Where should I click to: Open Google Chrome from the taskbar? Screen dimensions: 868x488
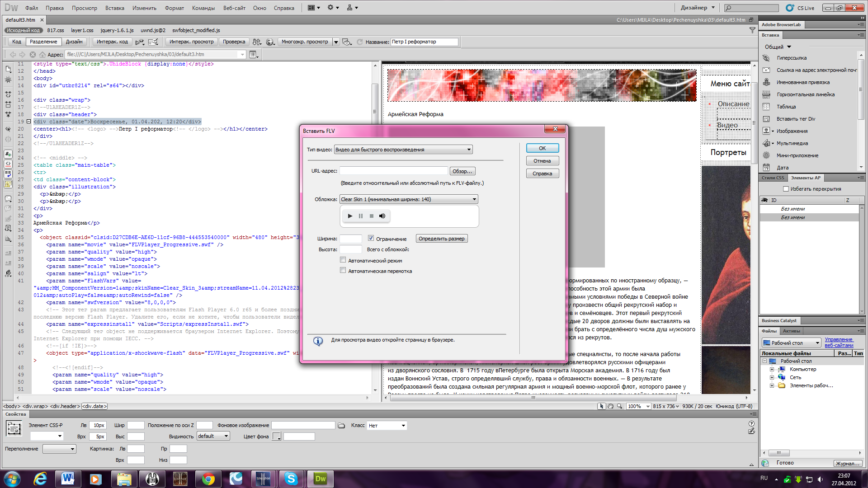pos(208,479)
